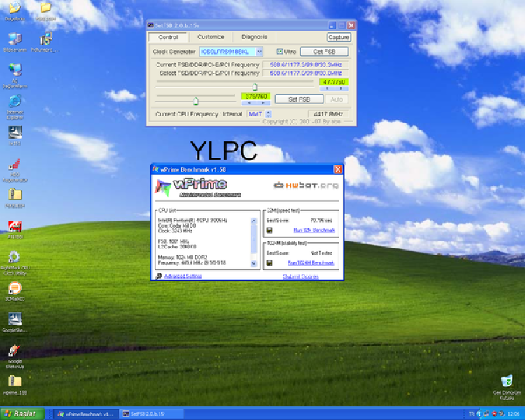
Task: Select the hdtunepro installer icon
Action: pyautogui.click(x=45, y=43)
